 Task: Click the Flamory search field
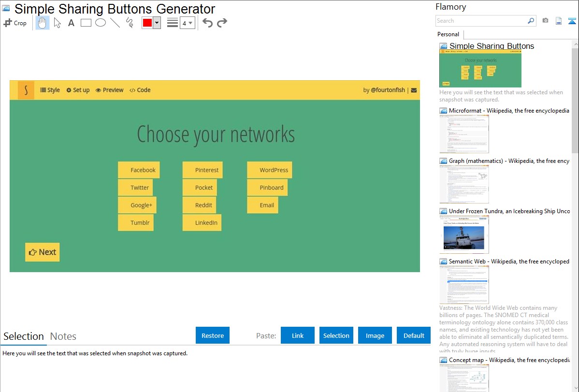tap(481, 21)
